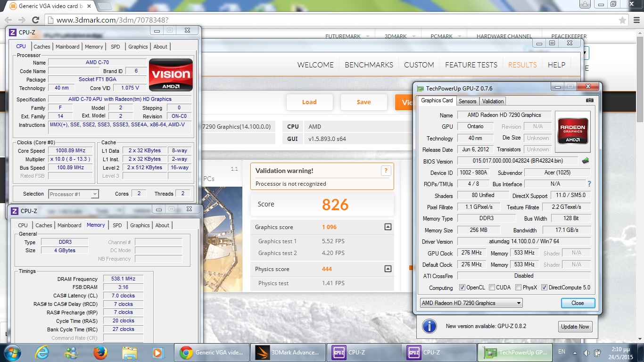
Task: Open RESULTS in 3DMark navigation
Action: [x=522, y=65]
